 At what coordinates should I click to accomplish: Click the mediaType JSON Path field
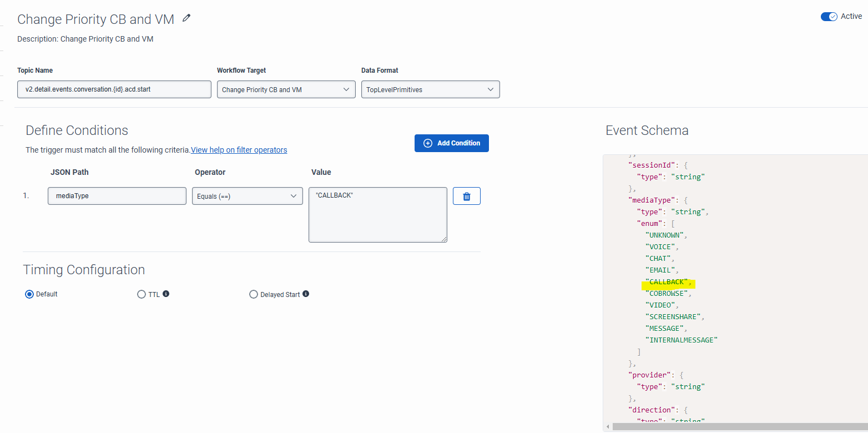pos(117,196)
